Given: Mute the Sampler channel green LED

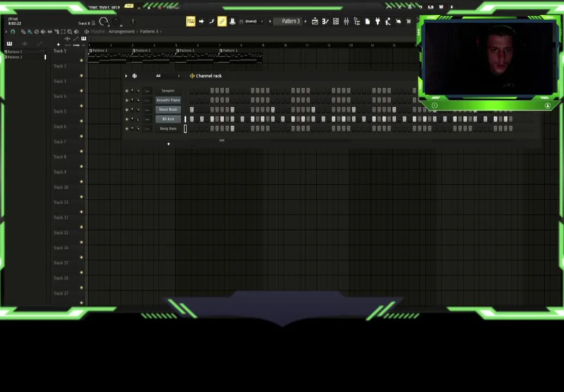Looking at the screenshot, I should coord(127,90).
